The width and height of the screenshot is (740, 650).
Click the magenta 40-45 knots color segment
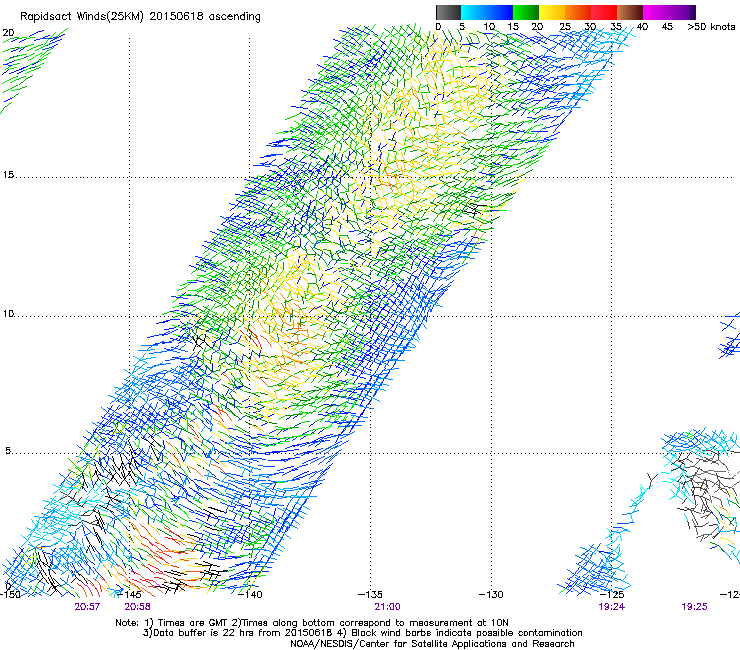(656, 12)
